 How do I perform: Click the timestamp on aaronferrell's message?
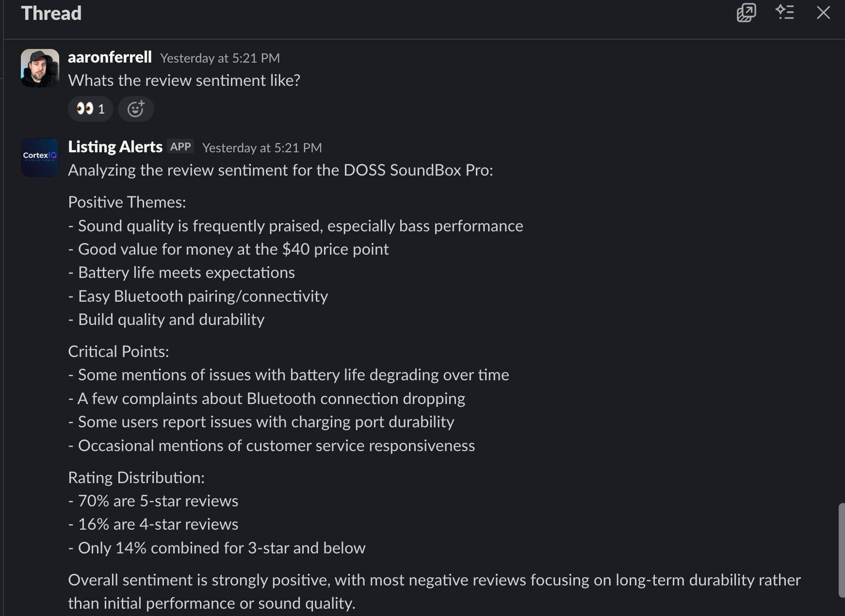(x=220, y=58)
